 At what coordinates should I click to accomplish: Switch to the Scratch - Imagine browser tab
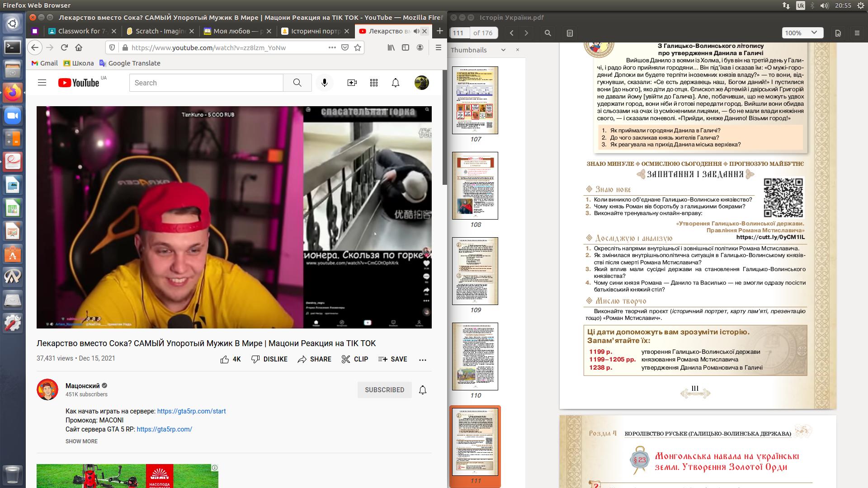coord(160,31)
